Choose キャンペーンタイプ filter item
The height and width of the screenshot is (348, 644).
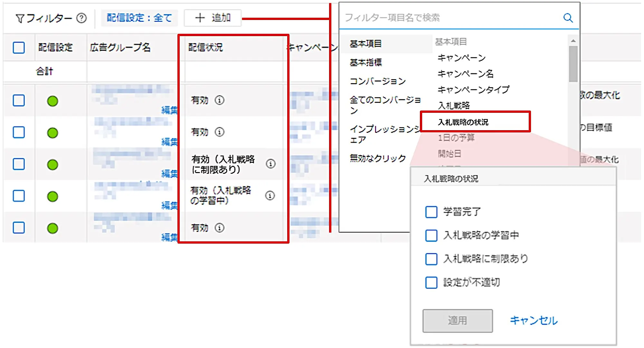click(473, 90)
